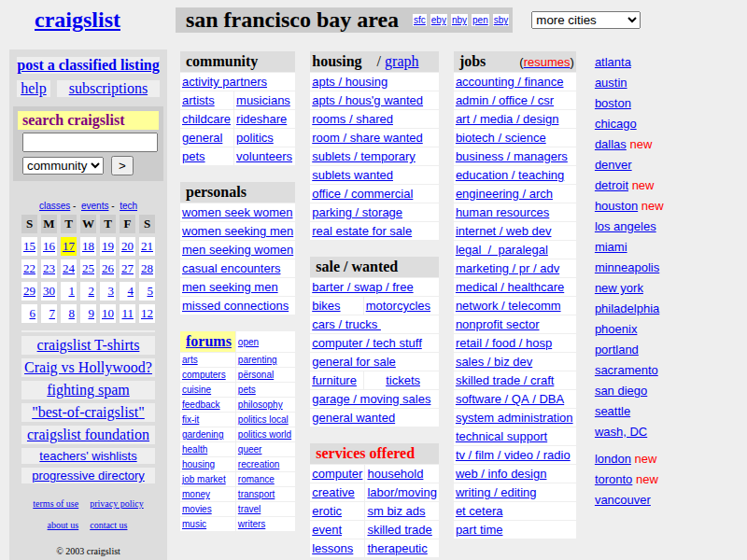Open craigslist T-shirts link
Viewport: 747px width, 560px height.
(88, 345)
